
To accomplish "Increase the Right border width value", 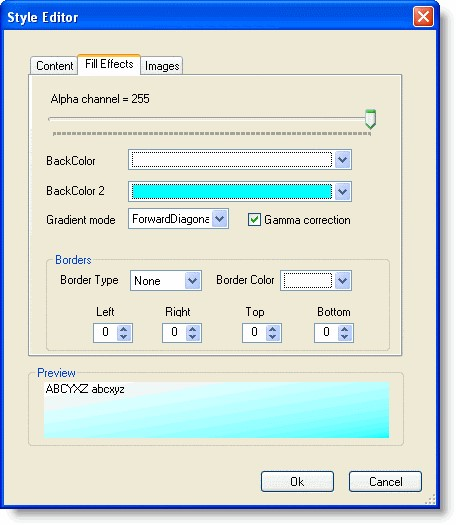I will coord(193,329).
